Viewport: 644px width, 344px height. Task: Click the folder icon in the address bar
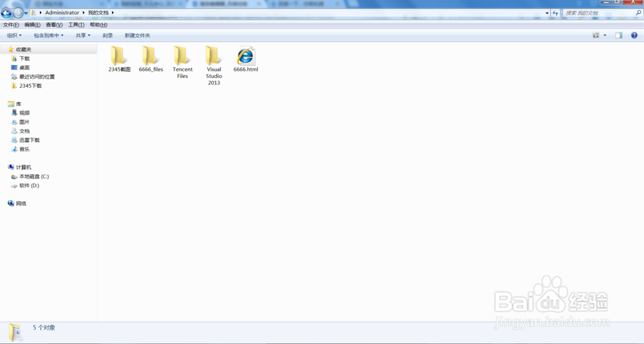click(33, 13)
